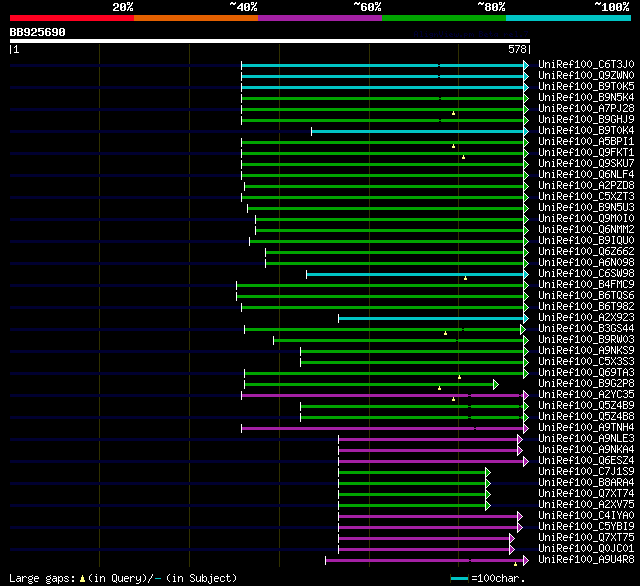This screenshot has height=586, width=640.
Task: Open UniRef100_C7J1S9 hit label
Action: (x=586, y=472)
